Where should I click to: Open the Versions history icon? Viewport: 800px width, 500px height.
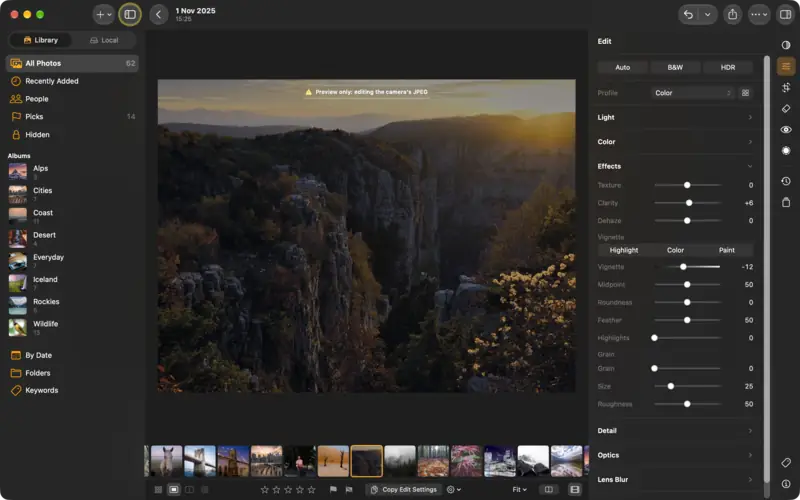click(x=786, y=181)
